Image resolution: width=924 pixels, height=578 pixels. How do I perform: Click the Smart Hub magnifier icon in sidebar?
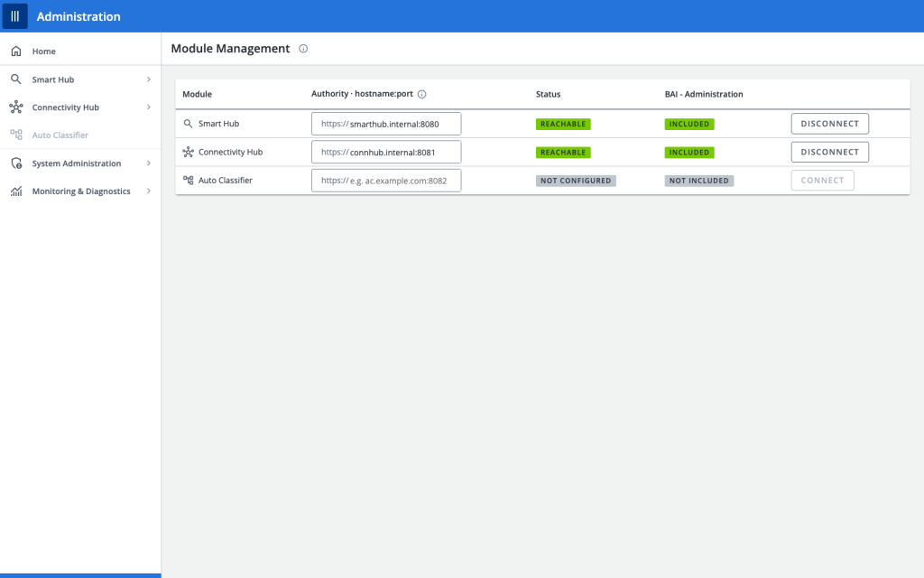click(16, 79)
